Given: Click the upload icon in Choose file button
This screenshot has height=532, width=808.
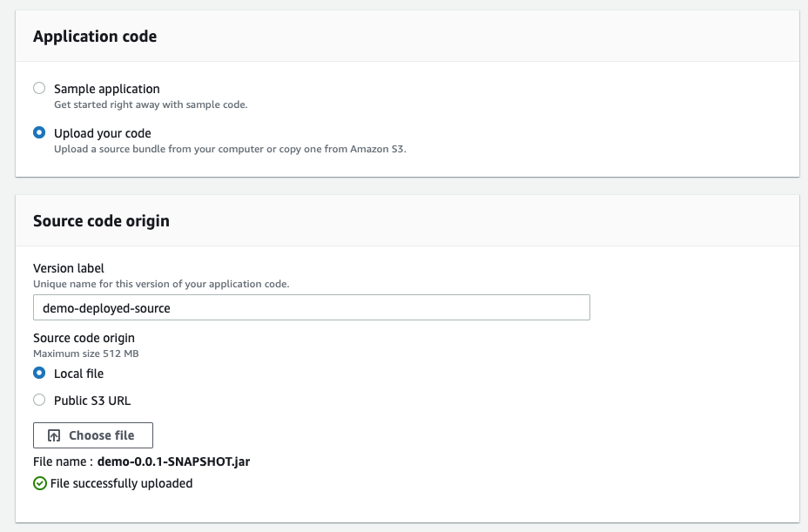Looking at the screenshot, I should pyautogui.click(x=54, y=435).
